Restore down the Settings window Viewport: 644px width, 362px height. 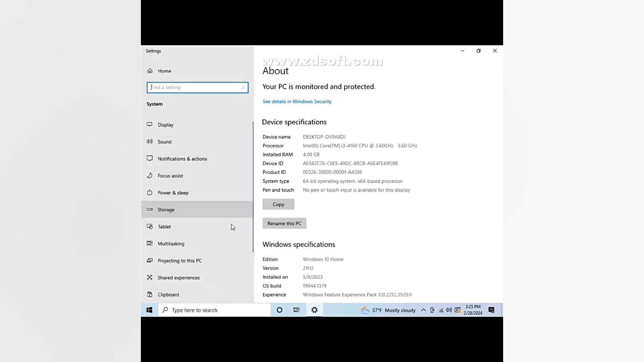pyautogui.click(x=479, y=51)
